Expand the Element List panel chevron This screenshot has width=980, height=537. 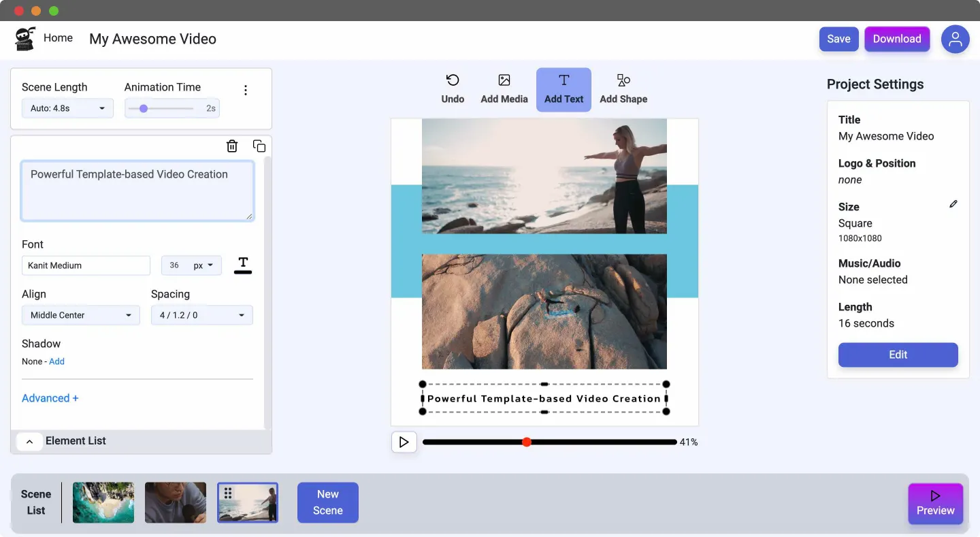tap(29, 442)
